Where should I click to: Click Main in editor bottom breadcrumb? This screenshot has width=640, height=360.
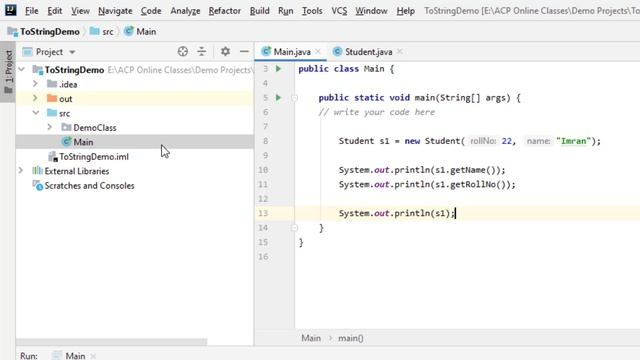(x=311, y=338)
